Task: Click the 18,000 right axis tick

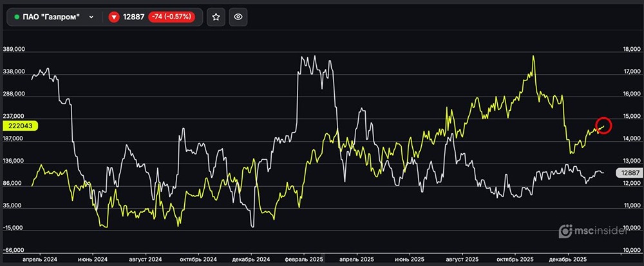Action: [630, 49]
